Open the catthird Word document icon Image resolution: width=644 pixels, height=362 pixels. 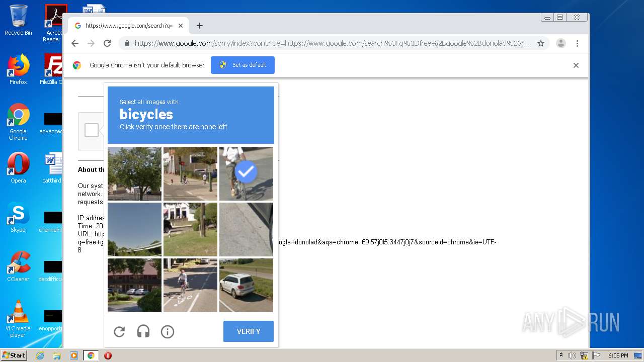[x=52, y=167]
